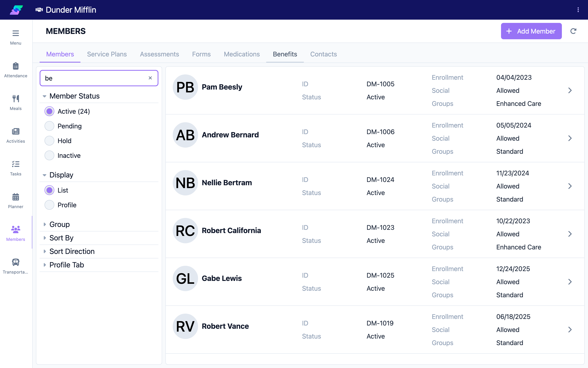This screenshot has height=368, width=588.
Task: Collapse the Member Status section
Action: (x=99, y=96)
